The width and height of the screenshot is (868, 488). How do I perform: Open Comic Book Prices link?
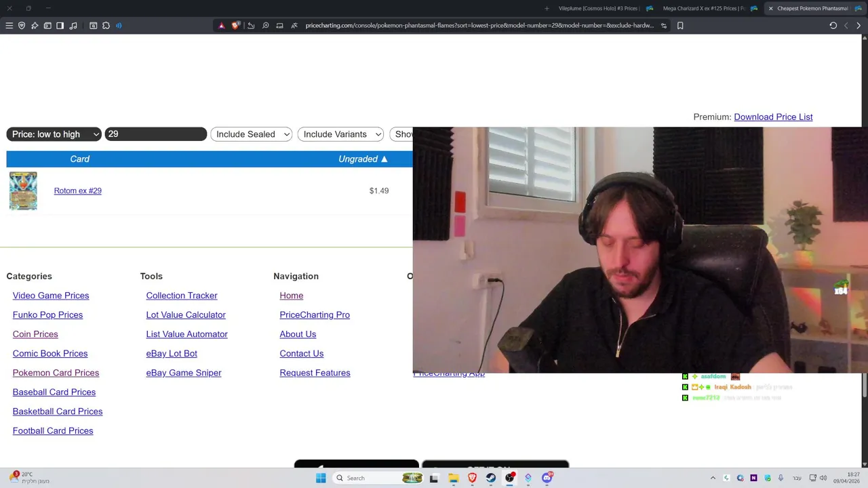tap(50, 353)
